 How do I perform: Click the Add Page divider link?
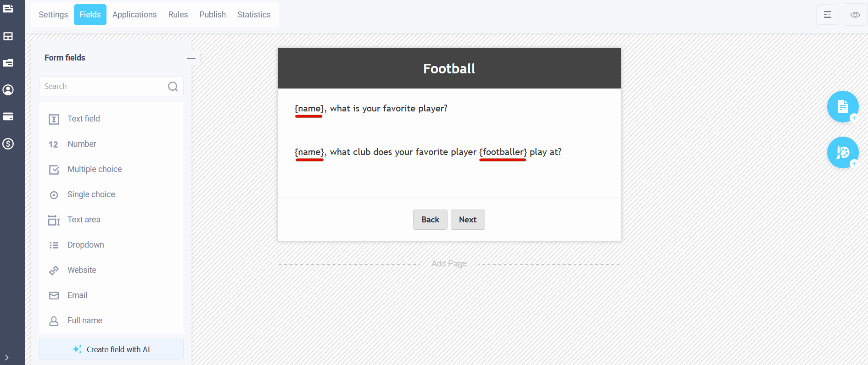[x=449, y=264]
